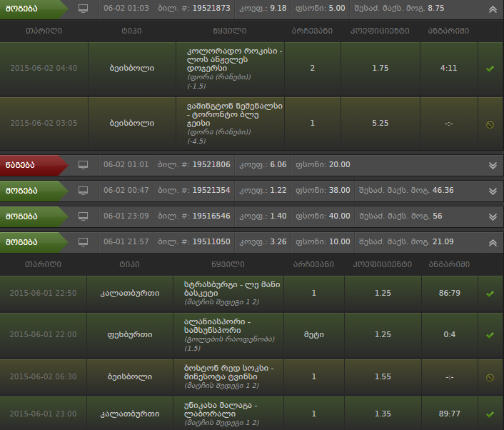Click timestamp 06-01 23:09
The height and width of the screenshot is (430, 504).
tap(126, 216)
